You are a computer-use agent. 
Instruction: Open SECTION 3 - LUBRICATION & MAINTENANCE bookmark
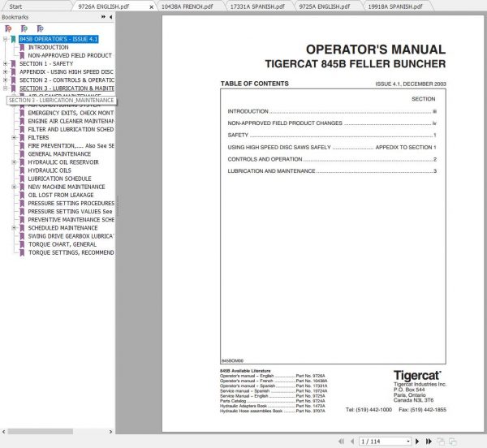67,88
